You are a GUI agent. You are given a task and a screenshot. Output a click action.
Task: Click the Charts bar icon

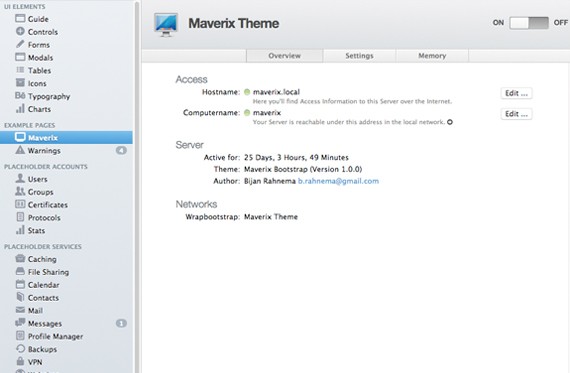pos(20,108)
